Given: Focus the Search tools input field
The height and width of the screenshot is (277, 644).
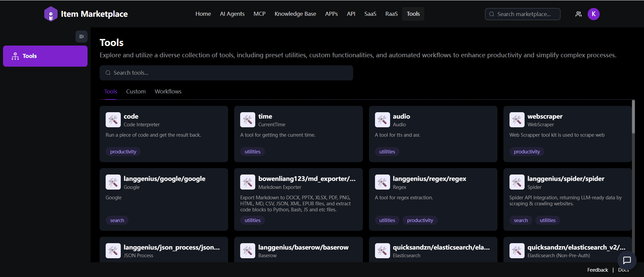Looking at the screenshot, I should click(x=226, y=73).
